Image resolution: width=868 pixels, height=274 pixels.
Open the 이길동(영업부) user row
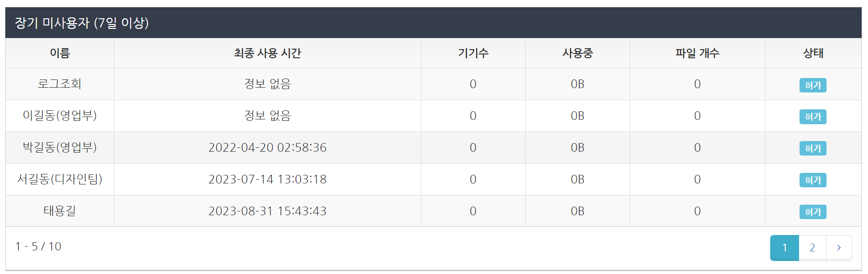tap(60, 116)
